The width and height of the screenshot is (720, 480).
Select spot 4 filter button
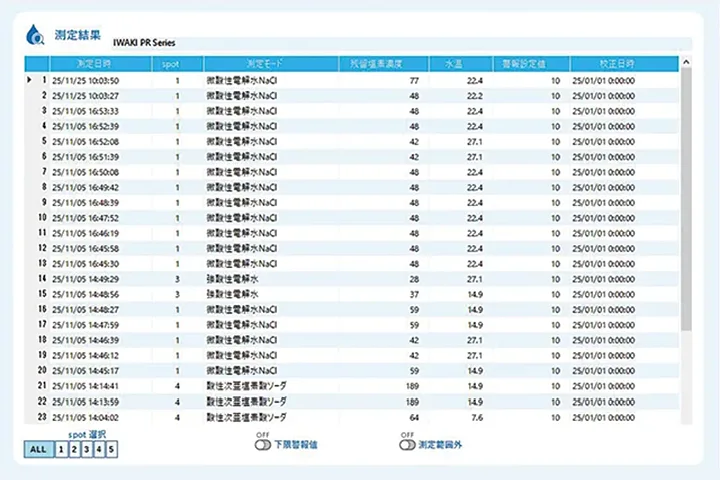click(99, 450)
